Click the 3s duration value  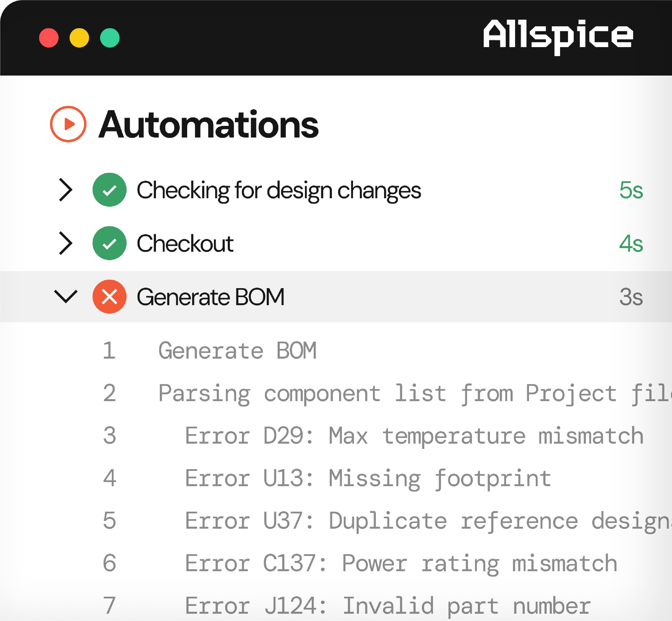[631, 297]
